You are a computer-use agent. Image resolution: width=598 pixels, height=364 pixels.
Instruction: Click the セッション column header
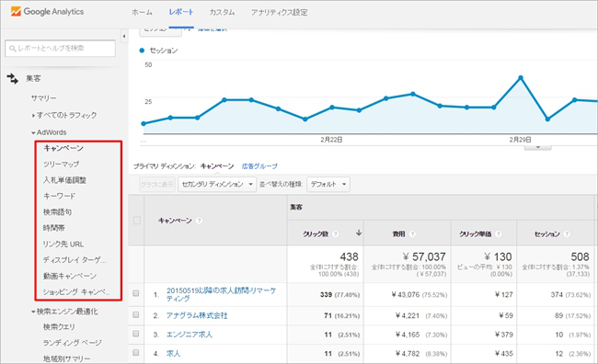click(x=546, y=233)
